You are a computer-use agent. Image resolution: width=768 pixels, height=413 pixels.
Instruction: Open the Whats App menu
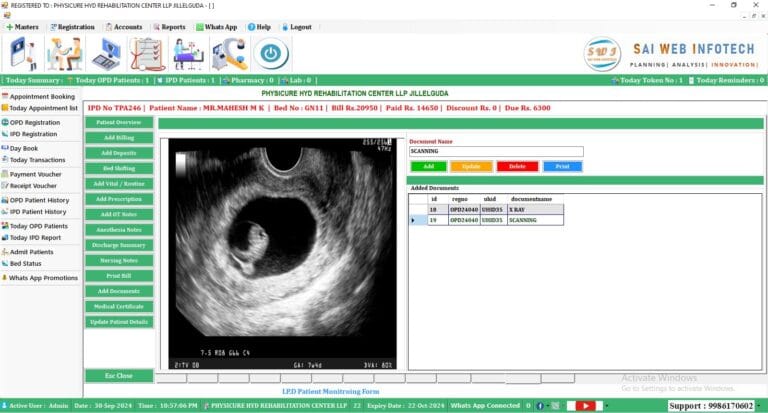[x=216, y=27]
